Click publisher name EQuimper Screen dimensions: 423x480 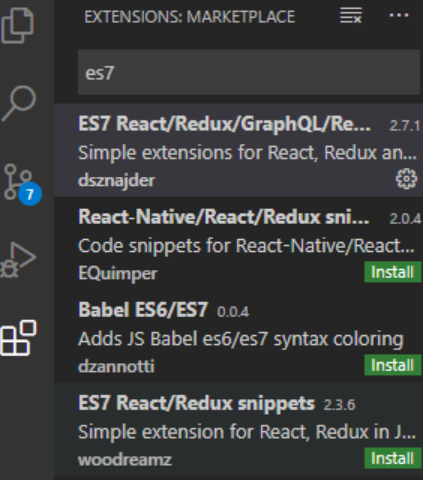click(117, 274)
